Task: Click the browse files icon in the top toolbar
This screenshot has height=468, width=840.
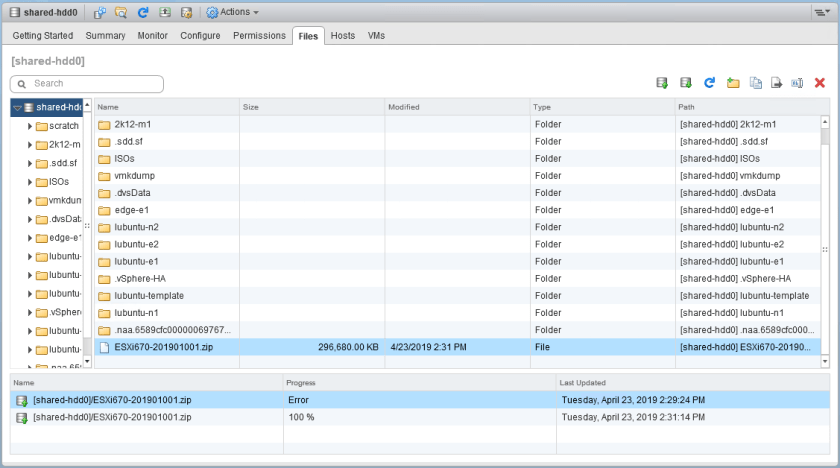Action: click(121, 12)
